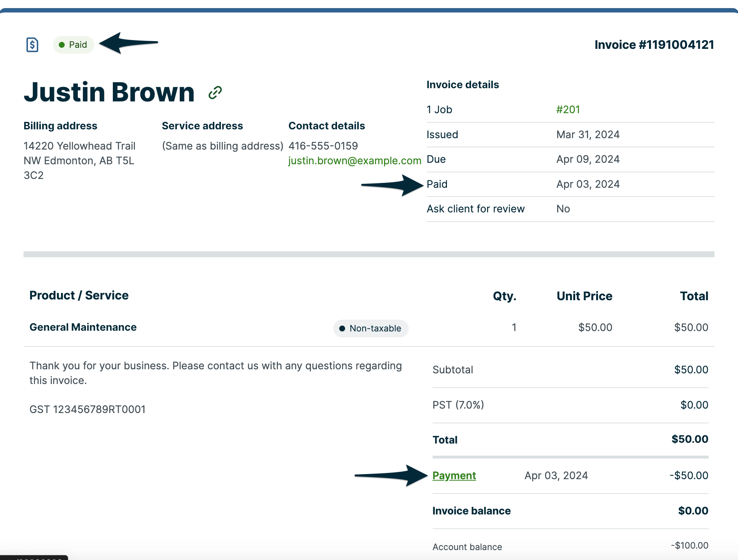
Task: Click the Issued date Mar 31, 2024
Action: pyautogui.click(x=588, y=134)
